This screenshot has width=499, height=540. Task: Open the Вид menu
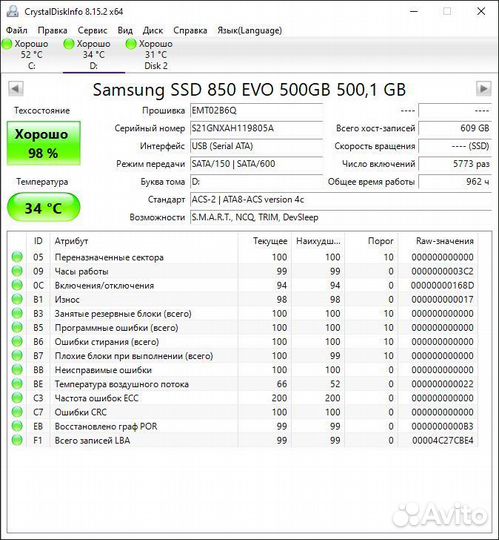pyautogui.click(x=125, y=31)
